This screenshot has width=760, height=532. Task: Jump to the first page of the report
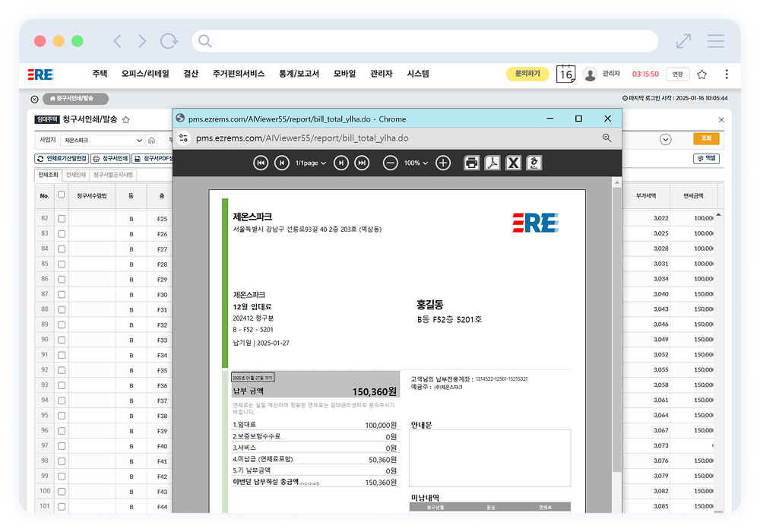tap(261, 163)
